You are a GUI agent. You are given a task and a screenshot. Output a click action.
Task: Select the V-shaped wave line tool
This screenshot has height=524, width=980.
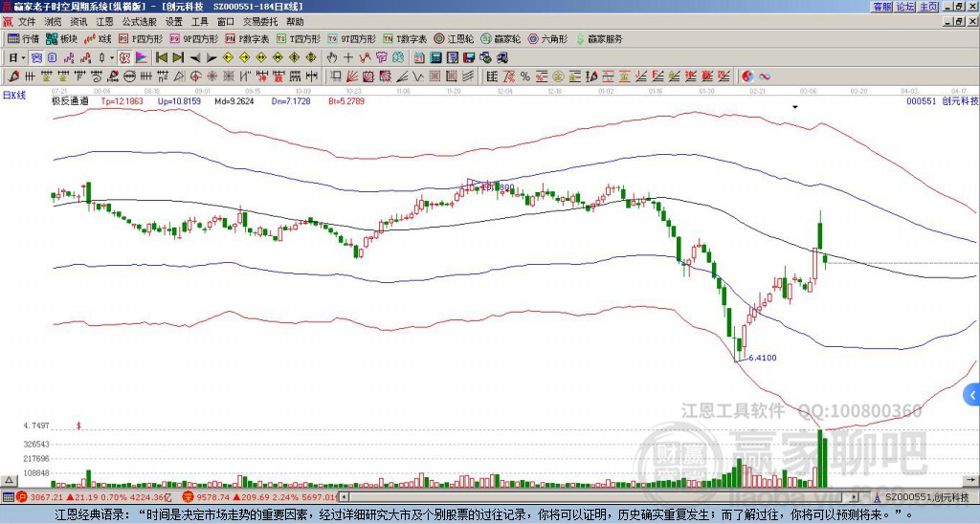(417, 76)
